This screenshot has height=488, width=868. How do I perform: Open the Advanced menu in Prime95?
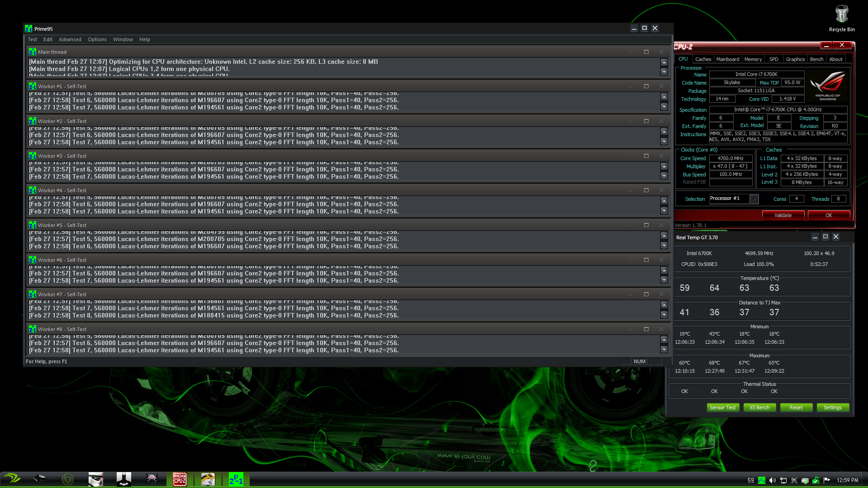[x=70, y=39]
